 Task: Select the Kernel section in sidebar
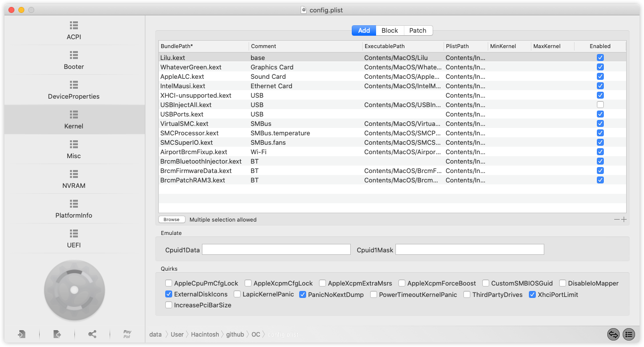[74, 120]
